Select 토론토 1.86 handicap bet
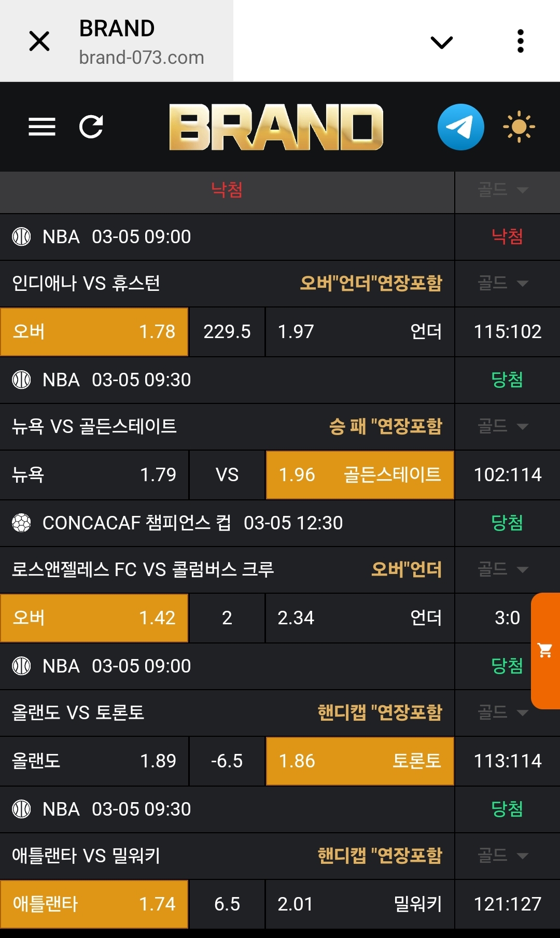 point(360,761)
